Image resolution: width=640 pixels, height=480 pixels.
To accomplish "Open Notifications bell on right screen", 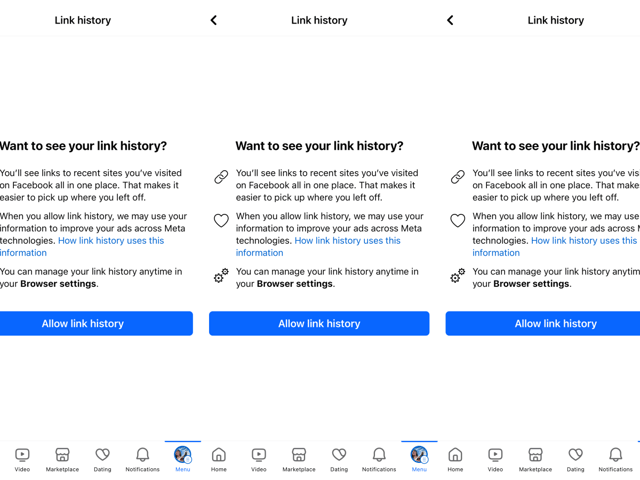I will pyautogui.click(x=616, y=459).
